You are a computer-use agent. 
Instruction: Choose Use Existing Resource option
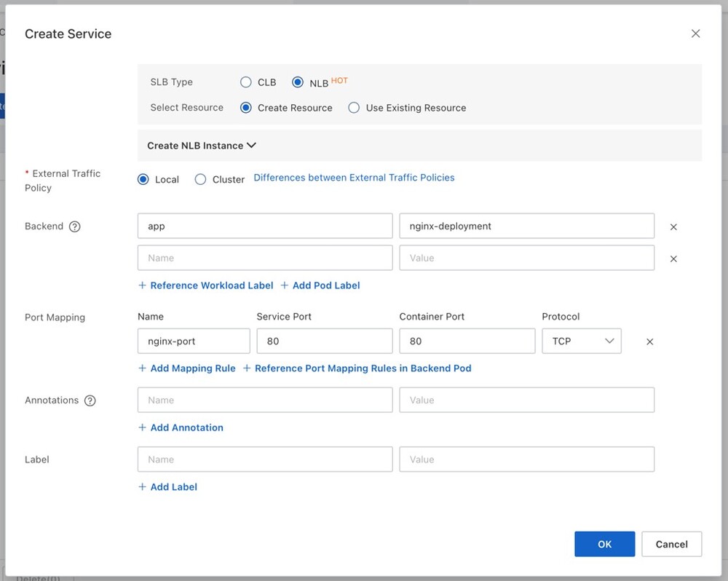tap(354, 108)
